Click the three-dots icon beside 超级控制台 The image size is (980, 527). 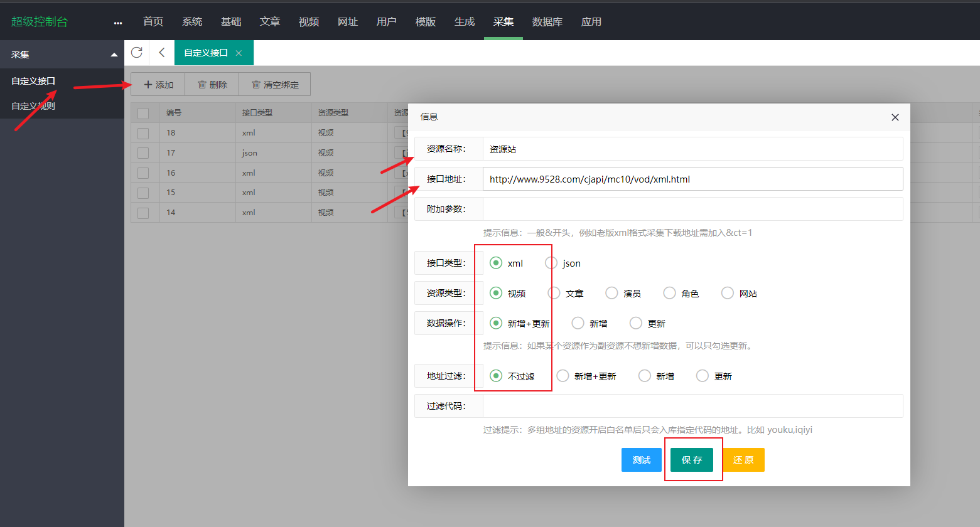point(118,23)
